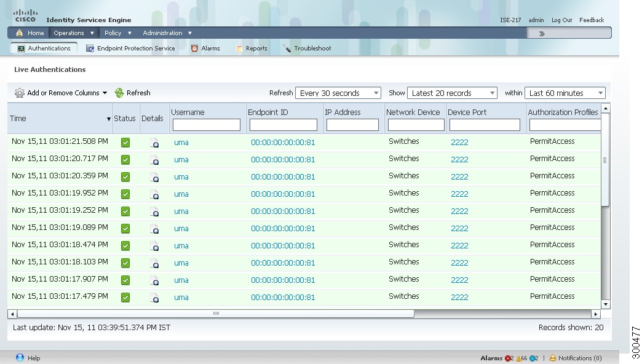Viewport: 642px width, 364px height.
Task: Click the Notifications icon in status bar
Action: [552, 358]
